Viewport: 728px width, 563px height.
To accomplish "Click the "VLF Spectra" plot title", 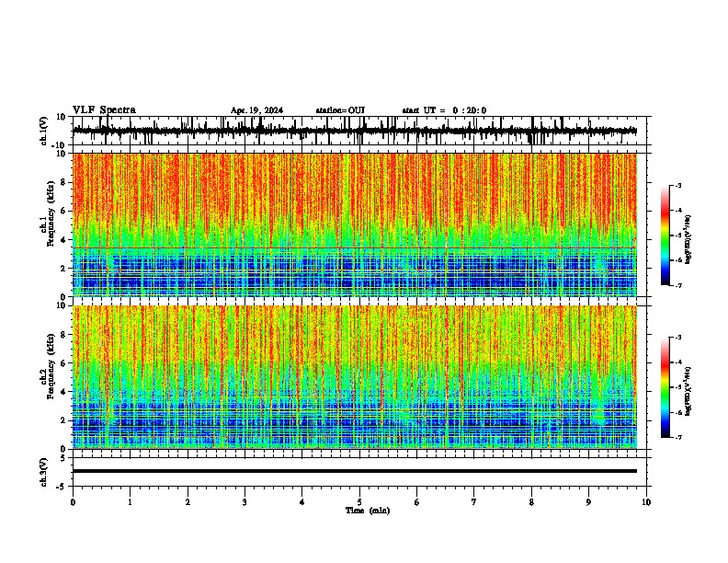I will click(104, 109).
